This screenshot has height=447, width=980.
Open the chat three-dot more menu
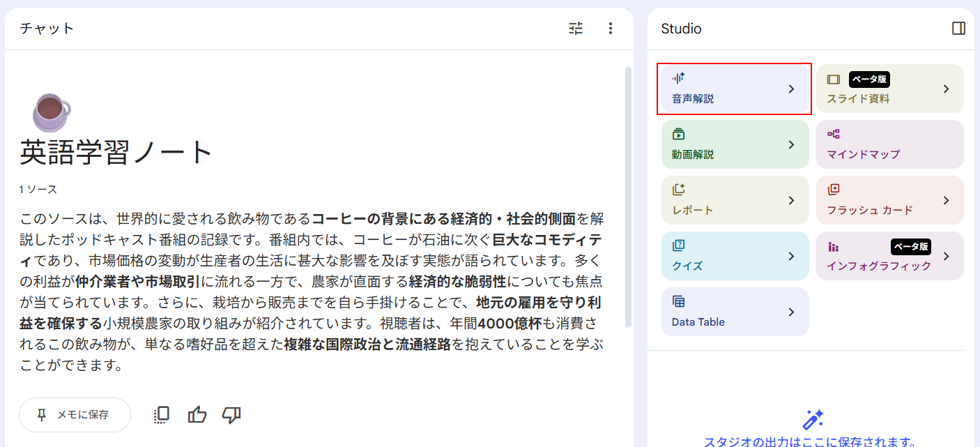tap(611, 29)
